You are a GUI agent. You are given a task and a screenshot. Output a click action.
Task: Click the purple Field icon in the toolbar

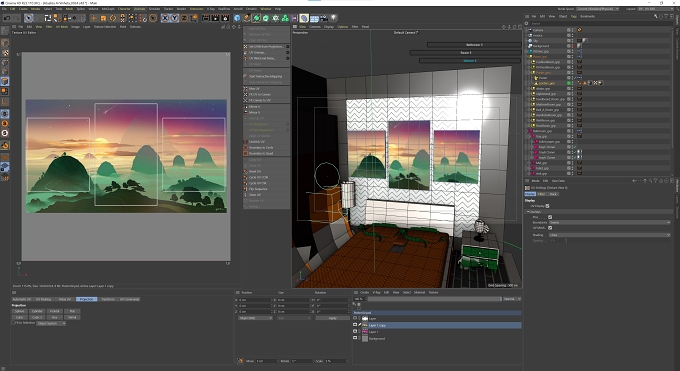[x=295, y=18]
